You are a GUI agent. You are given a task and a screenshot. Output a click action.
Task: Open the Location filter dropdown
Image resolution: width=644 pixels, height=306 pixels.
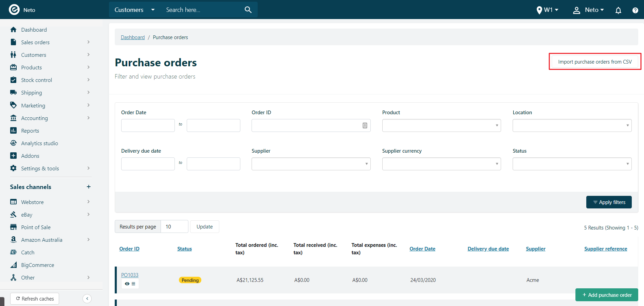tap(572, 125)
